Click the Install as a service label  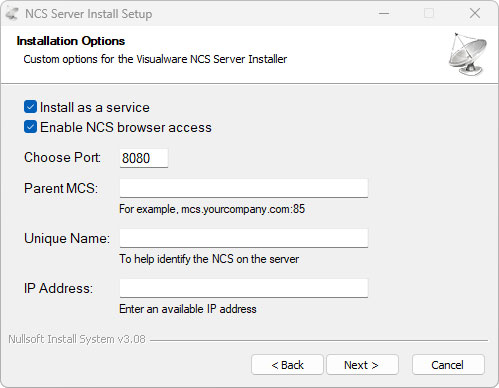click(x=95, y=107)
